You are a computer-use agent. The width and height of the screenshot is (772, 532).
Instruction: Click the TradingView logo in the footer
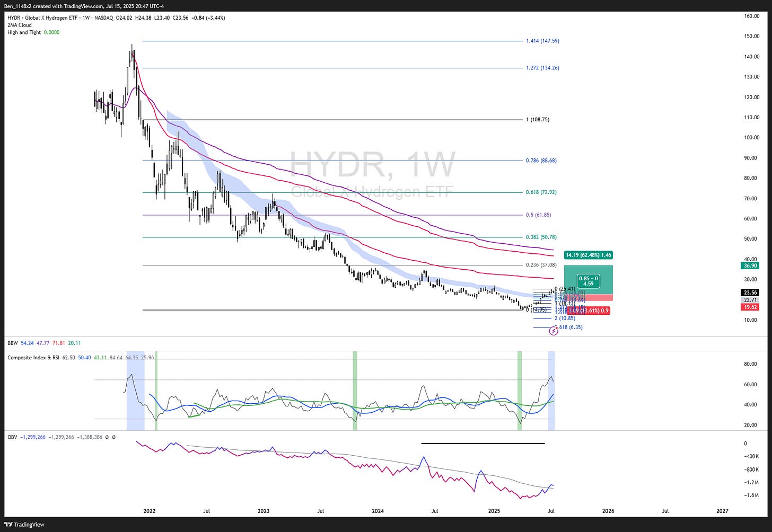[x=24, y=525]
